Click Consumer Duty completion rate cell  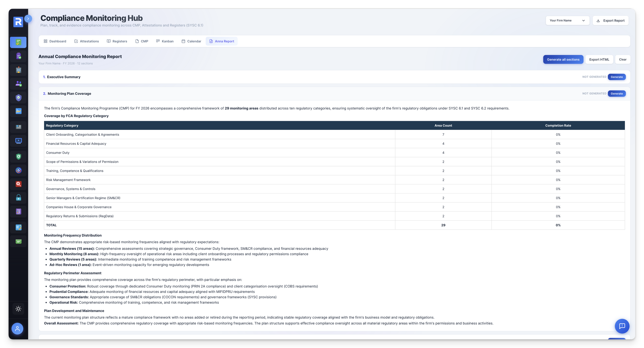click(x=558, y=153)
